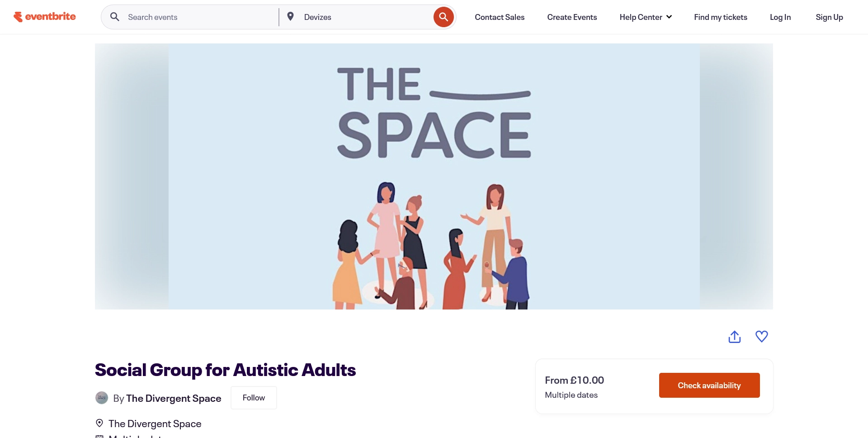Click The Space event banner image
868x438 pixels.
point(434,176)
